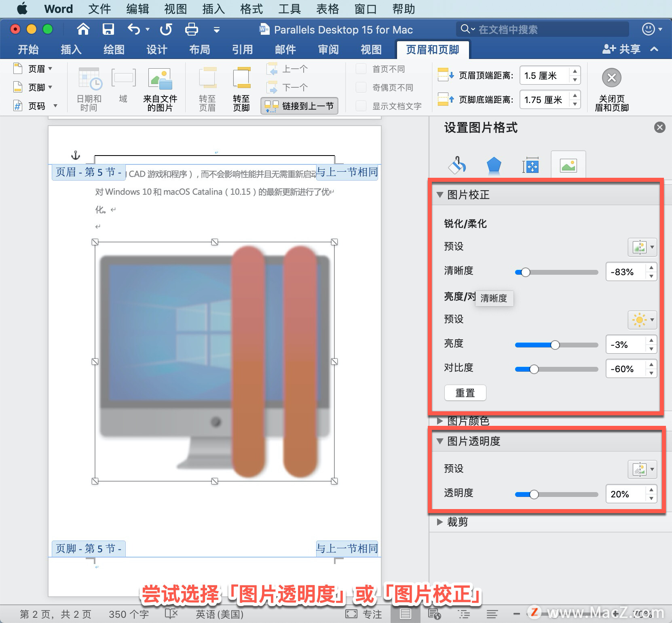Image resolution: width=672 pixels, height=623 pixels.
Task: Insert date and time into header
Action: point(89,88)
